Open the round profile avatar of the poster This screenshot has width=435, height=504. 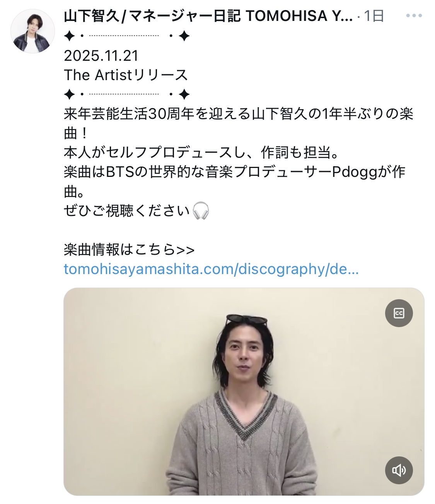pos(32,31)
